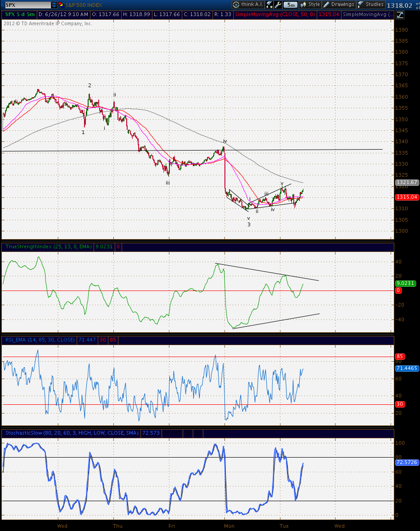This screenshot has height=531, width=420.
Task: Click the RSI_EMA (14, 85, 30, CLOSE) label
Action: point(40,340)
